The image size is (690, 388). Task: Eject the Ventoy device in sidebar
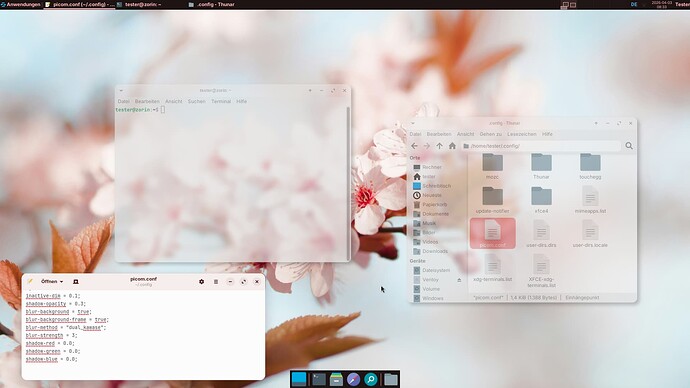pyautogui.click(x=459, y=280)
